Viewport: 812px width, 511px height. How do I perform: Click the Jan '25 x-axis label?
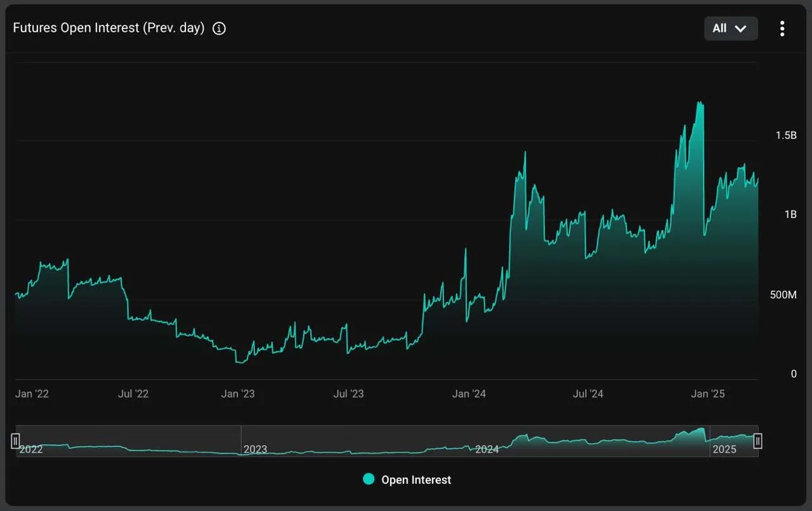(707, 394)
